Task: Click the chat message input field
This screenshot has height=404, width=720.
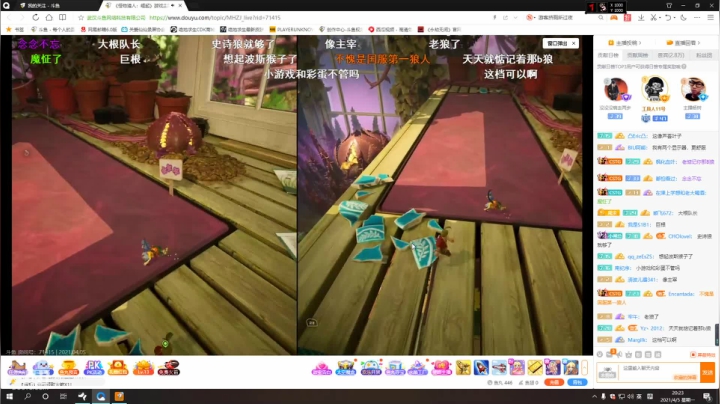Action: pyautogui.click(x=658, y=372)
